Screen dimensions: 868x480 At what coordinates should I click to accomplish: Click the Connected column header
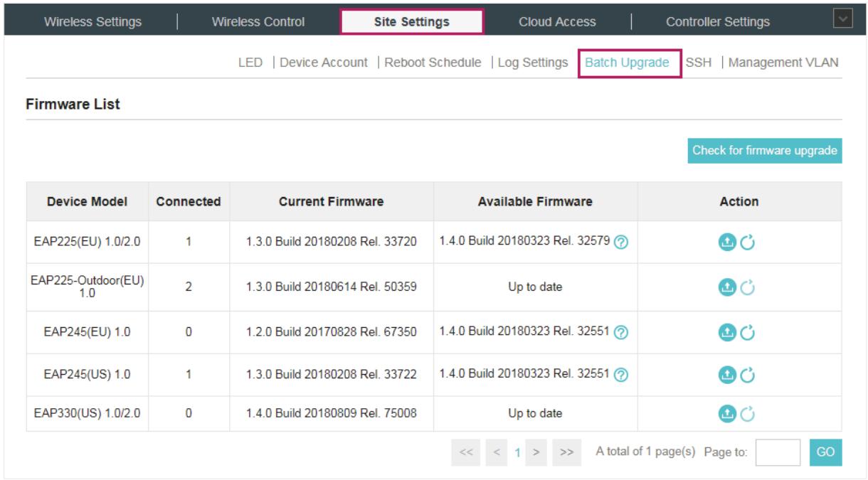point(189,202)
